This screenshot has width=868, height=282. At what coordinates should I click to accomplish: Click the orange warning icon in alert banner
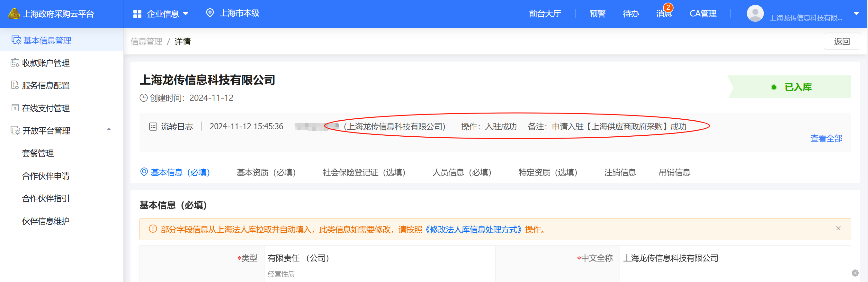[153, 229]
